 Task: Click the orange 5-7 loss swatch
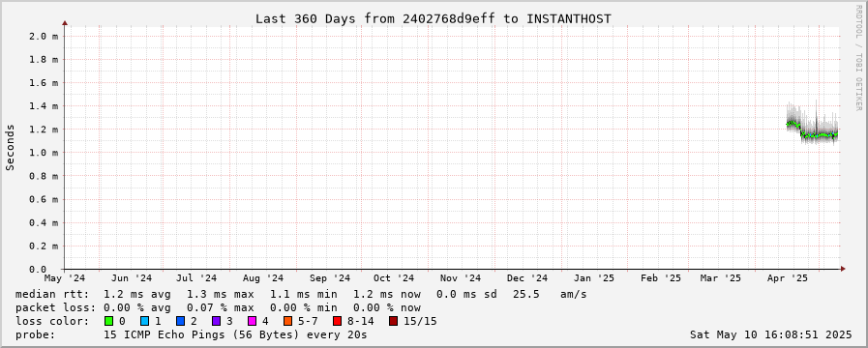tap(287, 321)
